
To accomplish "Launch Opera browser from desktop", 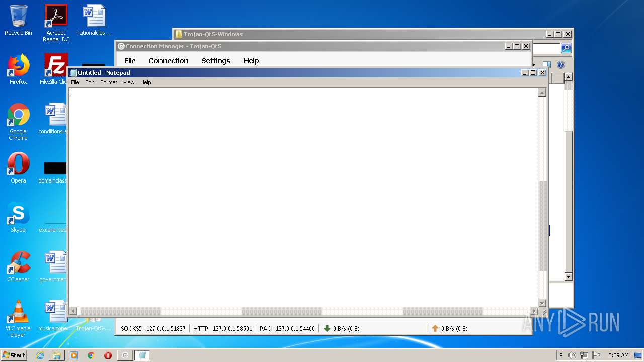I will pos(18,168).
